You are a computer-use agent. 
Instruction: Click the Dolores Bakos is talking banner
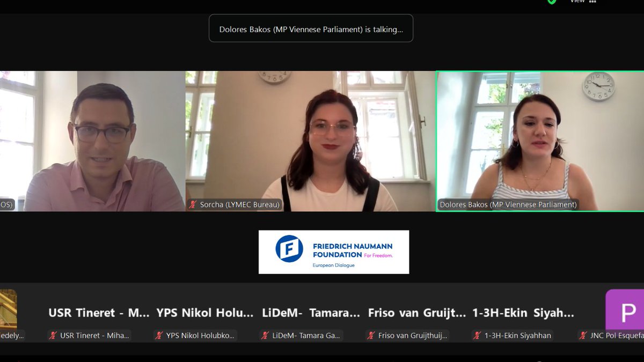tap(311, 28)
